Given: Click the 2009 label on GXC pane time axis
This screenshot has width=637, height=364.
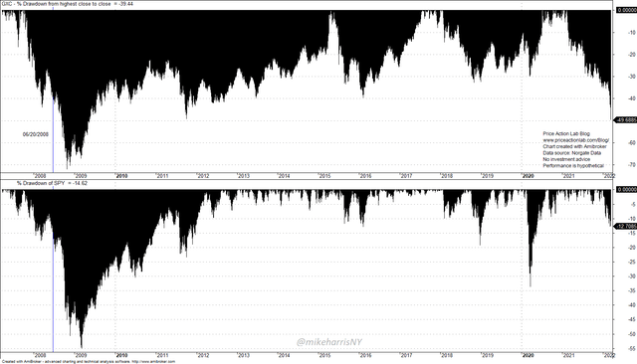Looking at the screenshot, I should coord(81,176).
